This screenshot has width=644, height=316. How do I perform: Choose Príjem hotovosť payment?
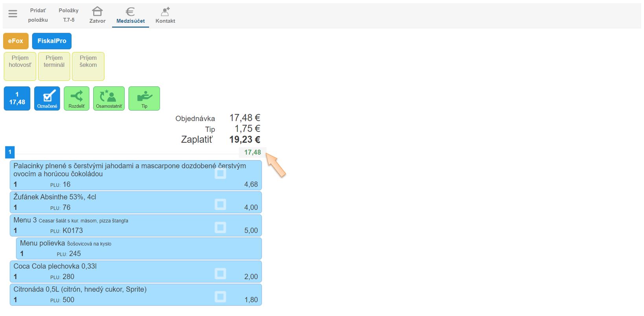(20, 66)
